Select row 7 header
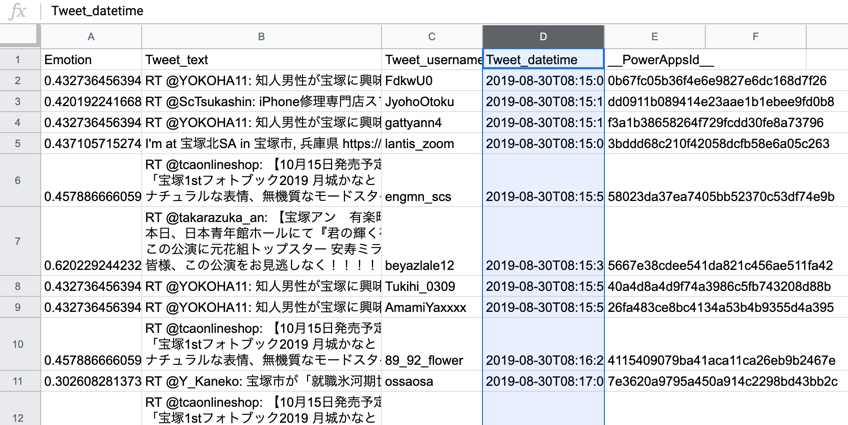848x425 pixels. pyautogui.click(x=19, y=241)
